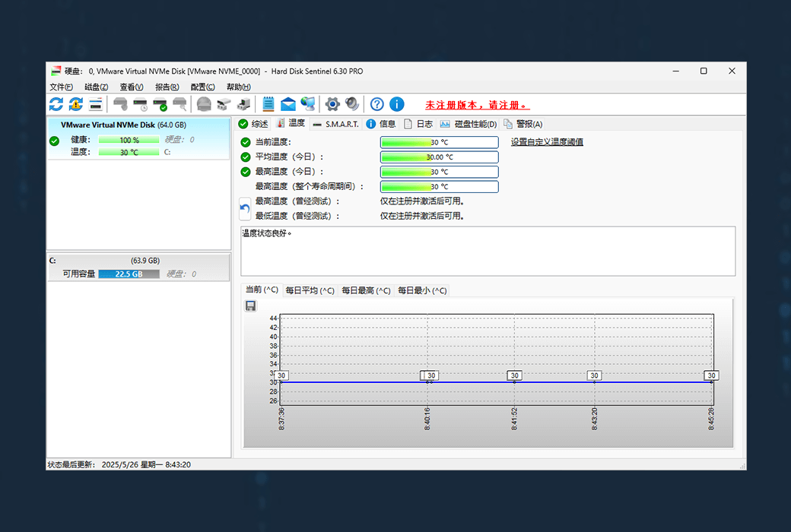Click the 温度状态良好 text box
Screen dimensions: 791x532
coord(488,251)
